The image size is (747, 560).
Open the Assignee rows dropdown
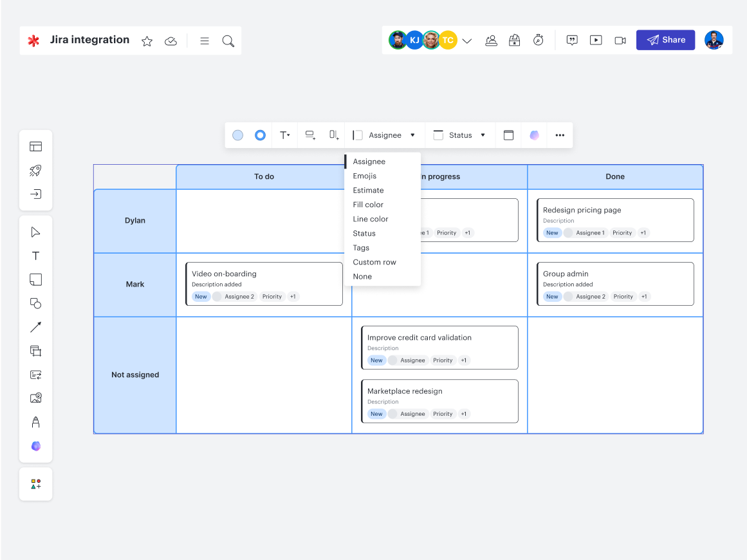(385, 135)
